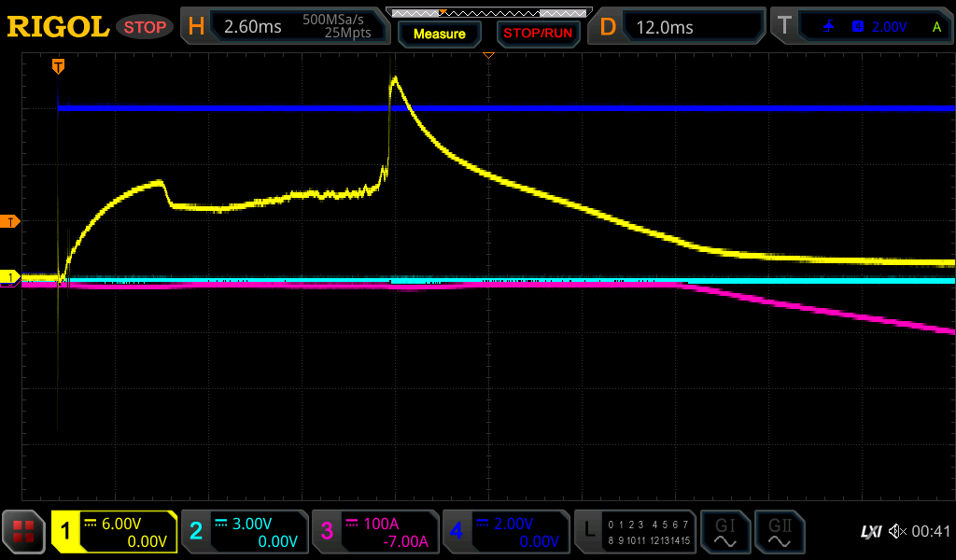This screenshot has width=956, height=560.
Task: Click the waveform memory position bar
Action: (488, 12)
